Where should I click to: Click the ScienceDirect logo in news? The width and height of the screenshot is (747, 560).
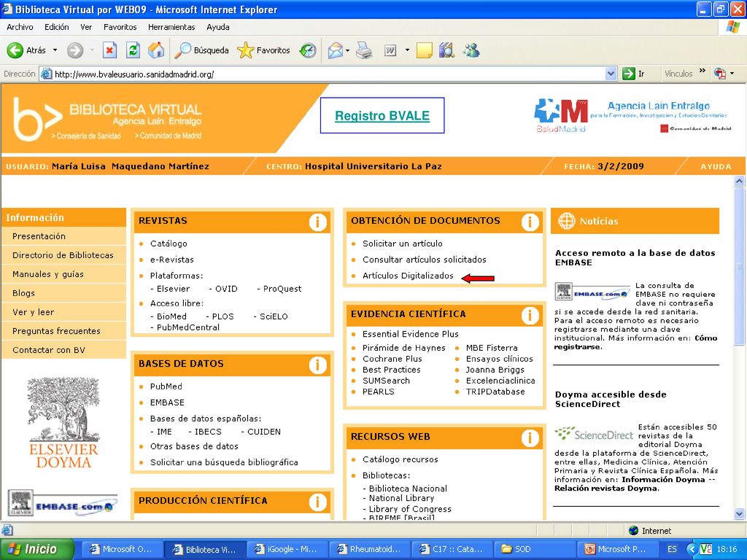tap(594, 434)
